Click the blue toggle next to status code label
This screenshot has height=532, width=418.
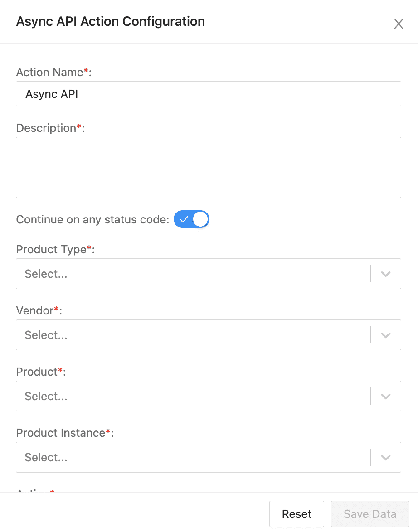point(191,219)
